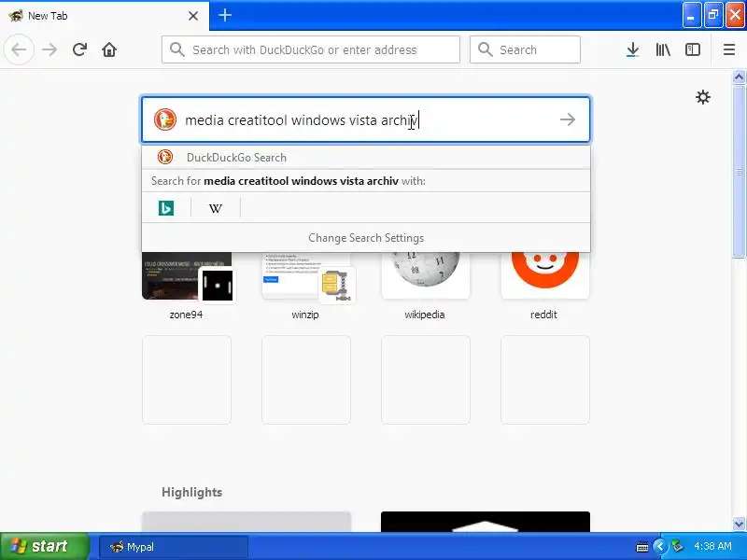
Task: Search with Wikipedia engine icon
Action: click(x=216, y=208)
